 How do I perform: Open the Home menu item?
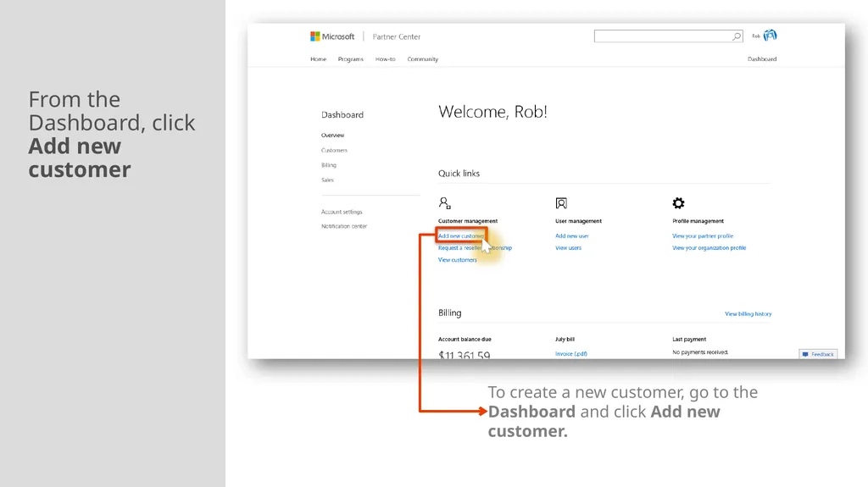click(319, 59)
